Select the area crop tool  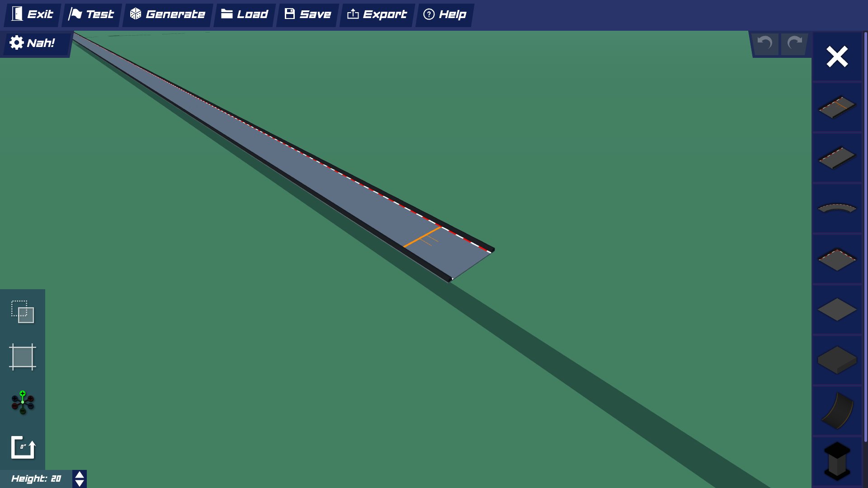coord(23,357)
